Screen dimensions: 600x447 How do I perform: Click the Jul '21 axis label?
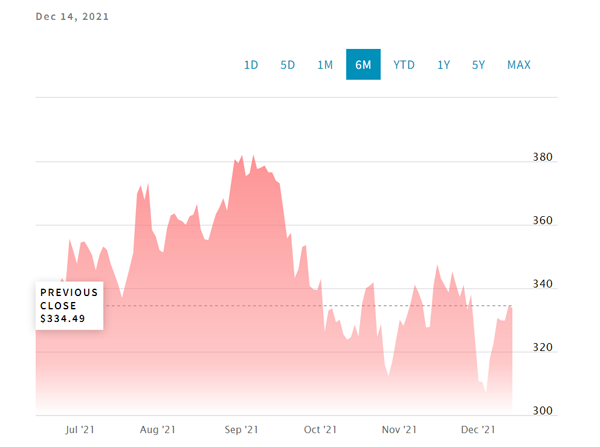click(x=79, y=430)
